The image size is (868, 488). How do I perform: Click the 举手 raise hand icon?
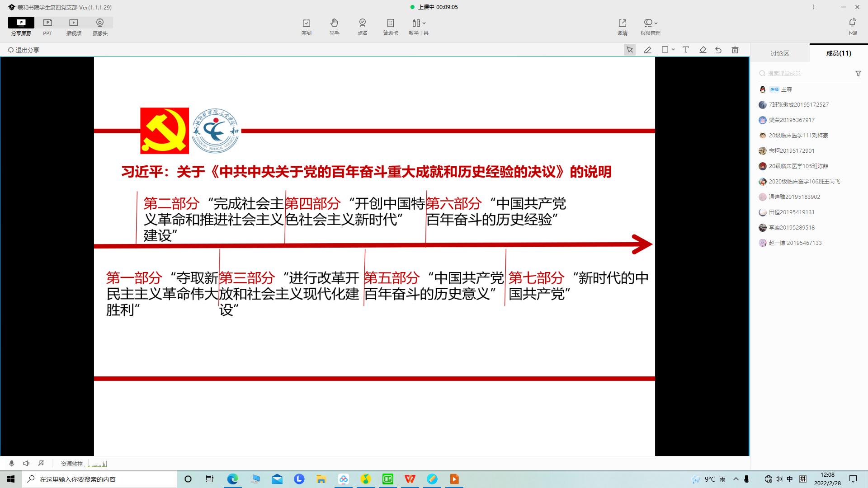334,27
